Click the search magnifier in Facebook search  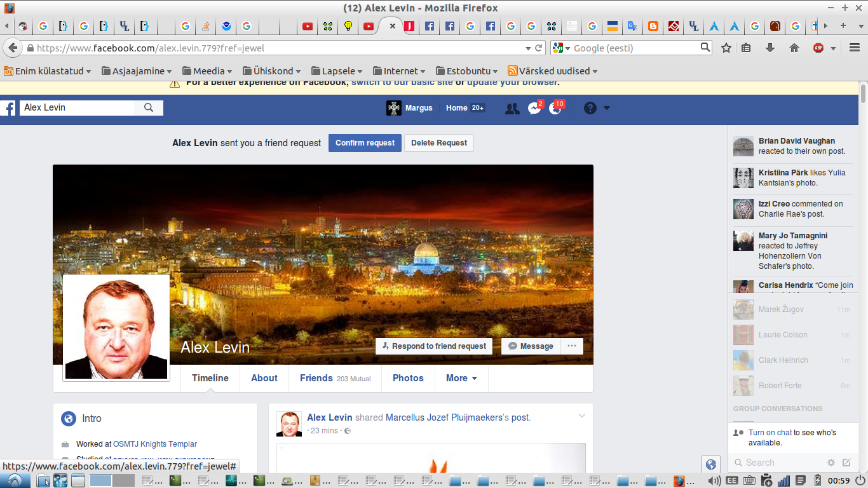coord(149,108)
